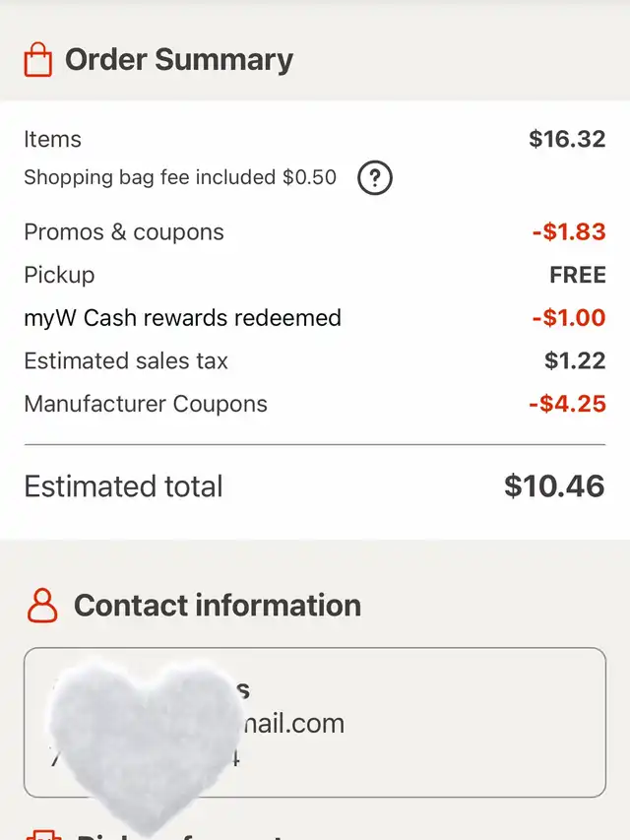Click the $10.46 estimated total amount
The image size is (630, 840).
point(554,485)
